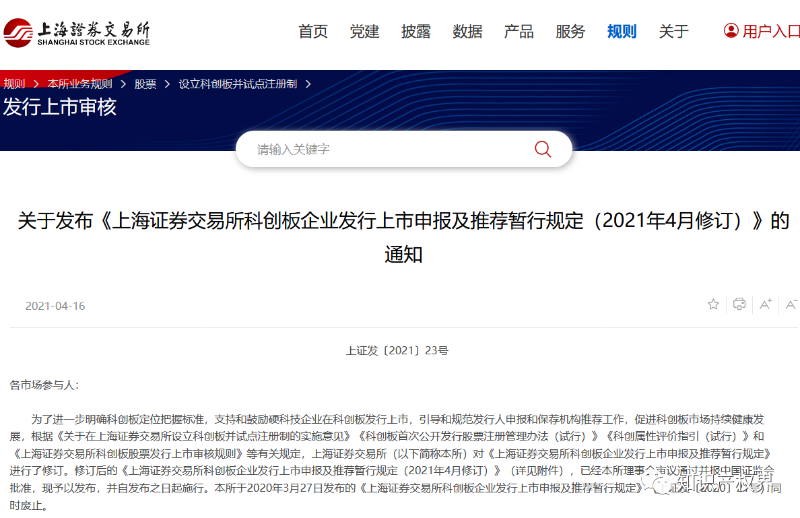Image resolution: width=800 pixels, height=518 pixels.
Task: Print the article with printer icon
Action: pyautogui.click(x=739, y=305)
